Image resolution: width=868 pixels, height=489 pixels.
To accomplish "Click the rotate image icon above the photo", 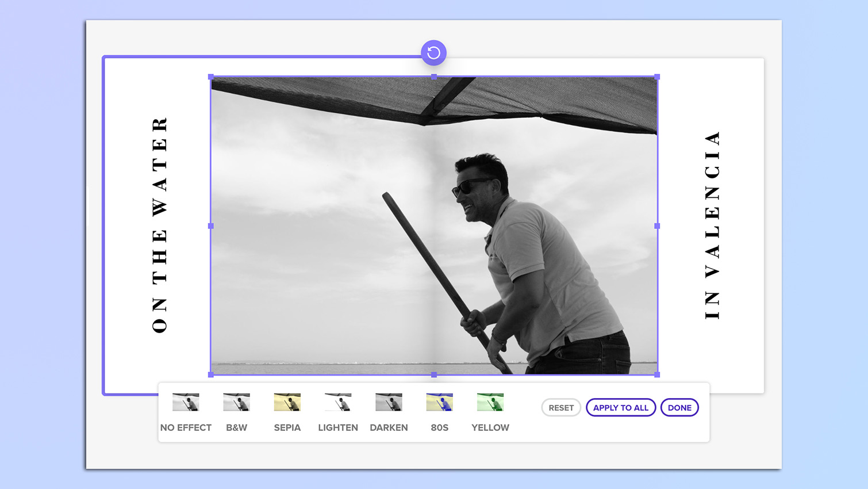I will click(433, 52).
